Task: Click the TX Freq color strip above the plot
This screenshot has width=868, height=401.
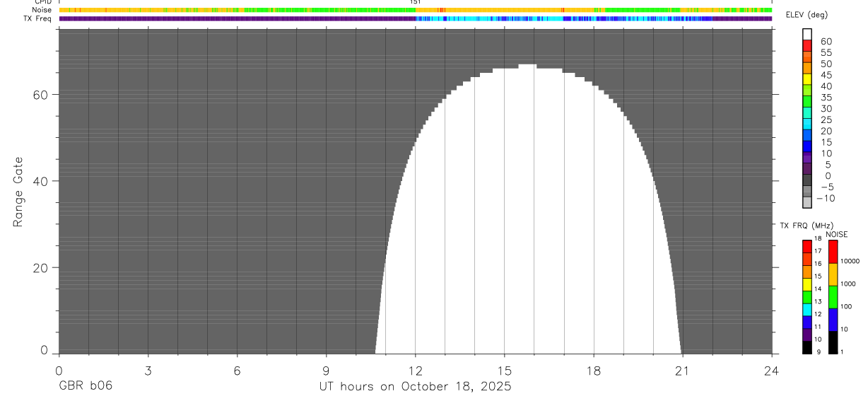Action: [416, 18]
